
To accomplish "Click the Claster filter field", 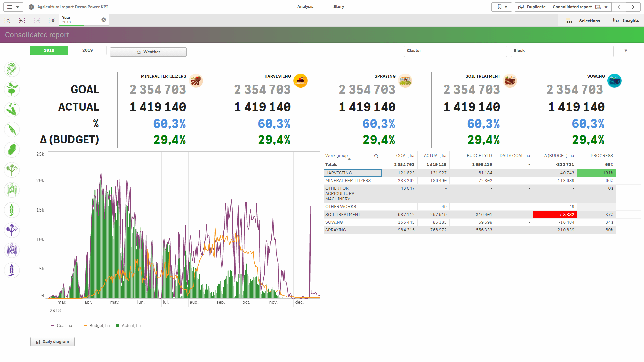I will click(x=455, y=51).
